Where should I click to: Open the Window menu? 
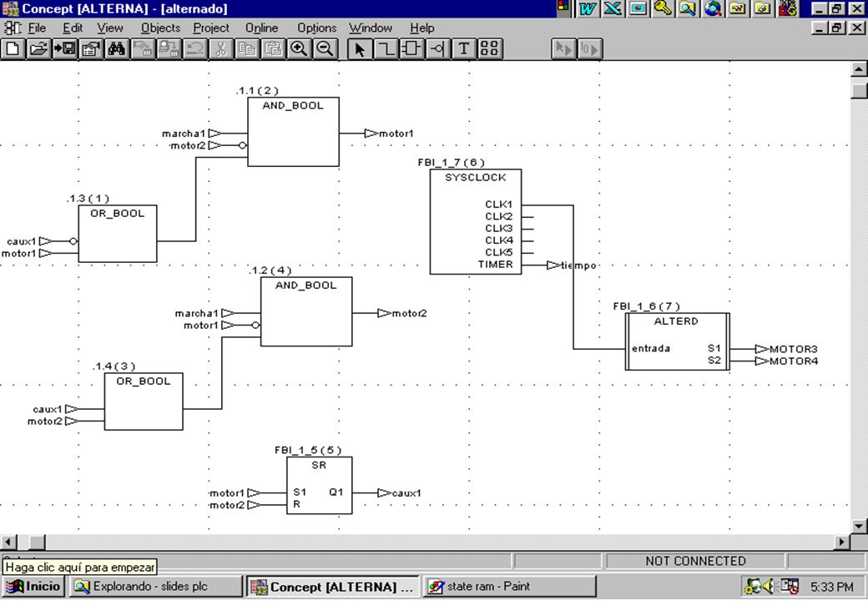tap(371, 28)
